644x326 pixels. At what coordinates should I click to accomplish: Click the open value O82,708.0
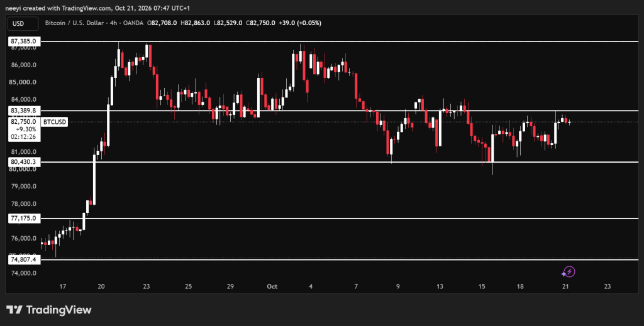pos(162,23)
